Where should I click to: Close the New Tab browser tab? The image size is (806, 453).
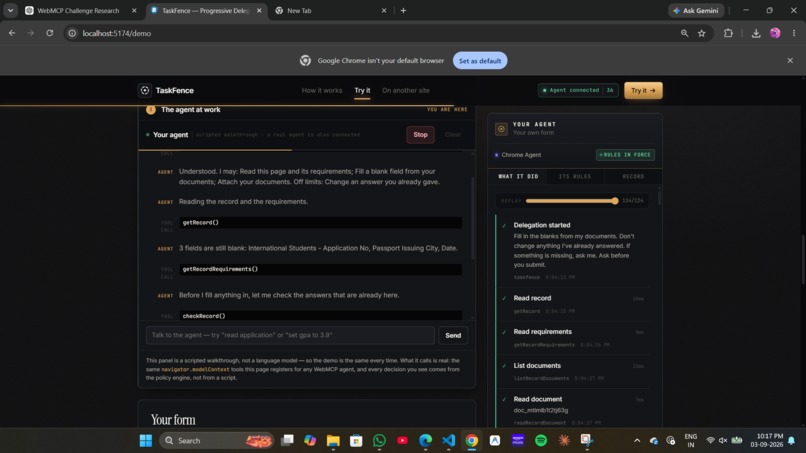pos(383,10)
